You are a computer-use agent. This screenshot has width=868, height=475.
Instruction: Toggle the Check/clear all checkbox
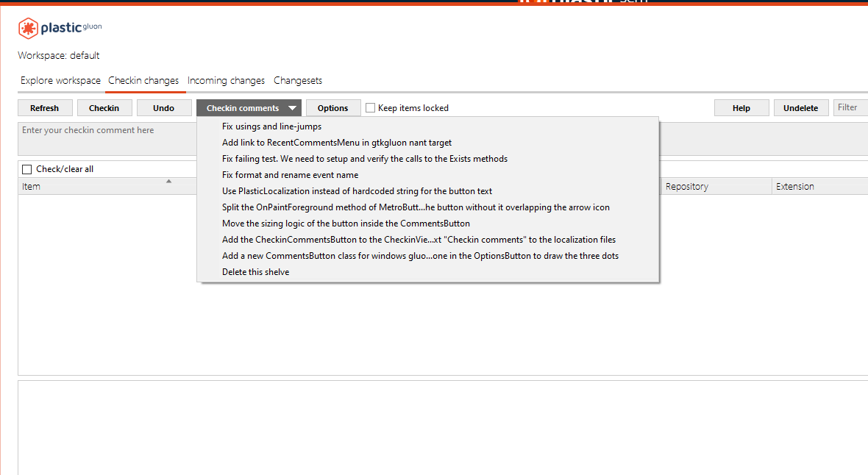tap(26, 168)
